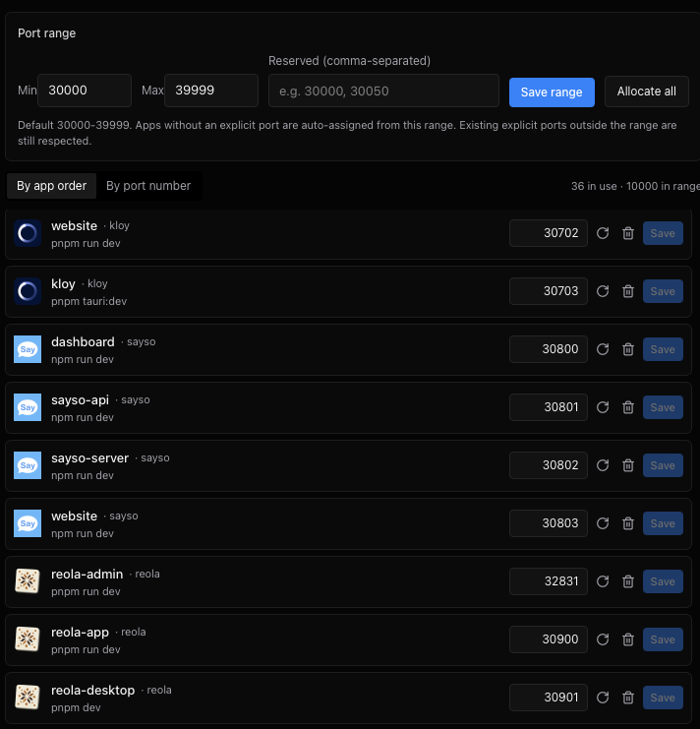Viewport: 700px width, 729px height.
Task: Save port 30901 for reola-desktop
Action: tap(663, 698)
